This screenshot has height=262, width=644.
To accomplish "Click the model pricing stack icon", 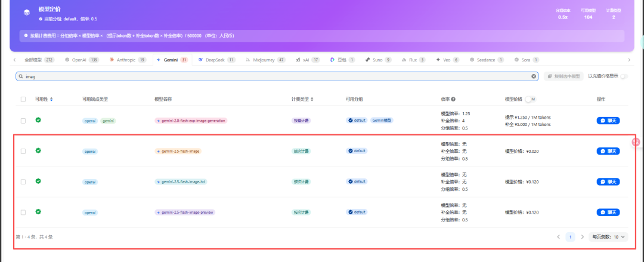I will pyautogui.click(x=27, y=13).
